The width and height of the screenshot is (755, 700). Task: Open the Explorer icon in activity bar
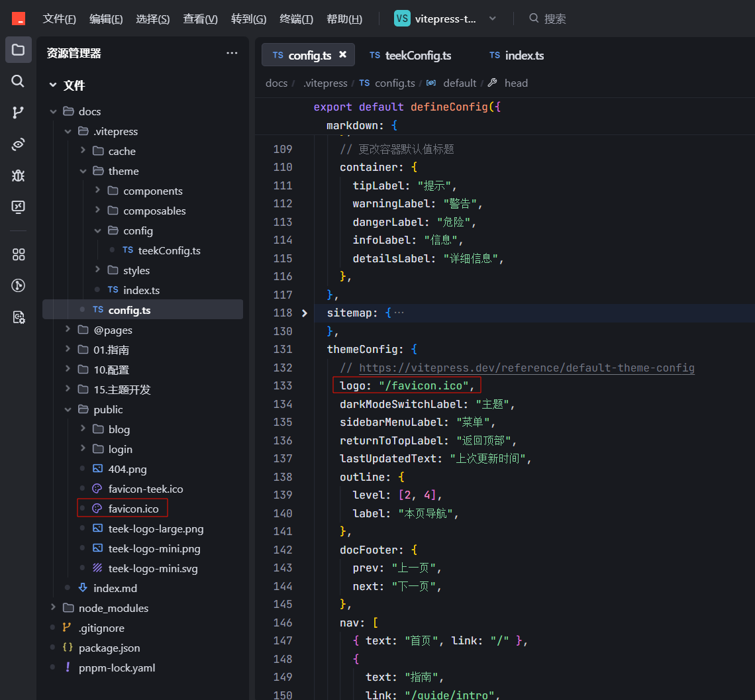tap(19, 50)
